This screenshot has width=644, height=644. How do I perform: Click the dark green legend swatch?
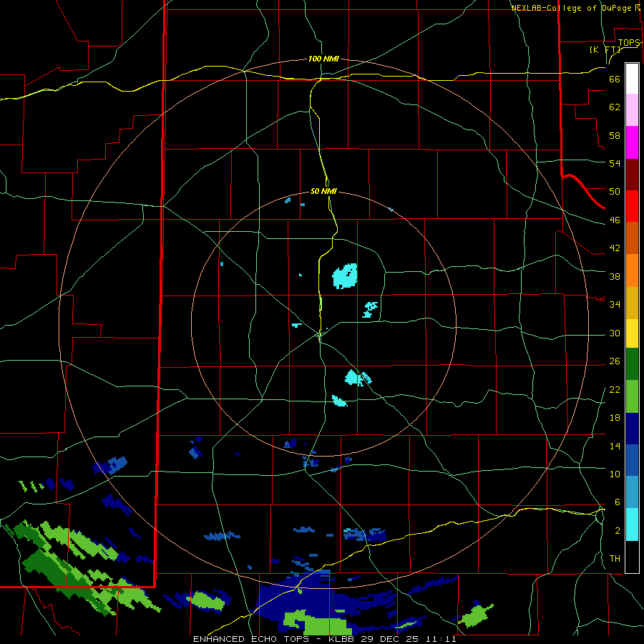click(632, 364)
